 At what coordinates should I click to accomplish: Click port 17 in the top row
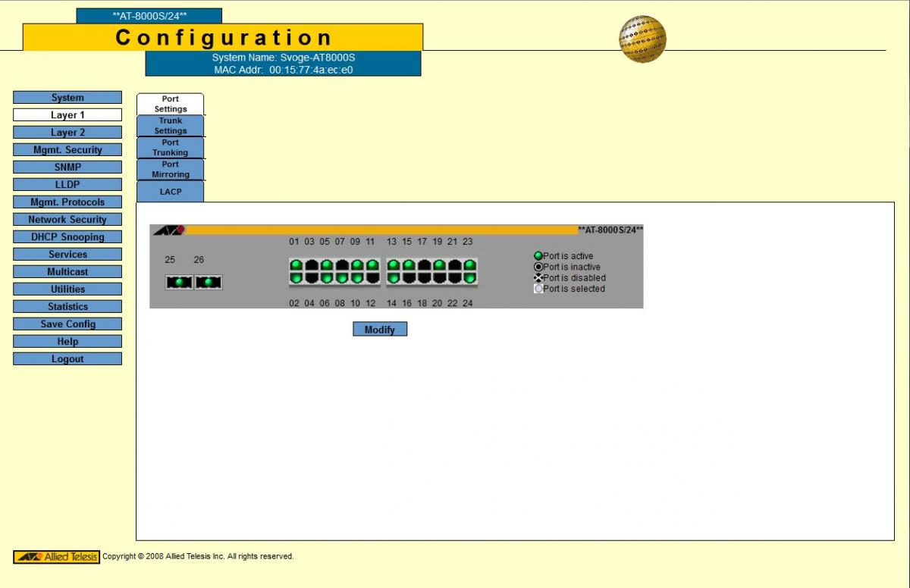[424, 265]
